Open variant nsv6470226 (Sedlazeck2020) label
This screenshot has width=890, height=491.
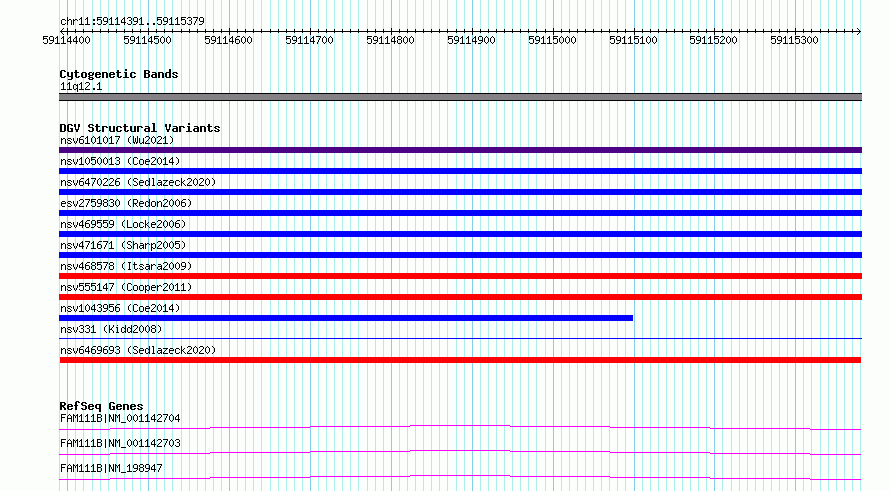tap(138, 182)
